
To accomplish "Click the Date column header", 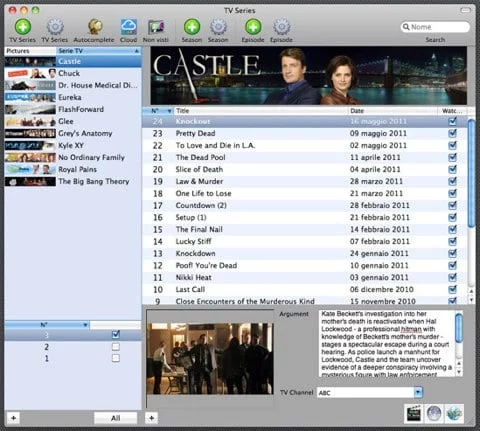I will coord(393,111).
